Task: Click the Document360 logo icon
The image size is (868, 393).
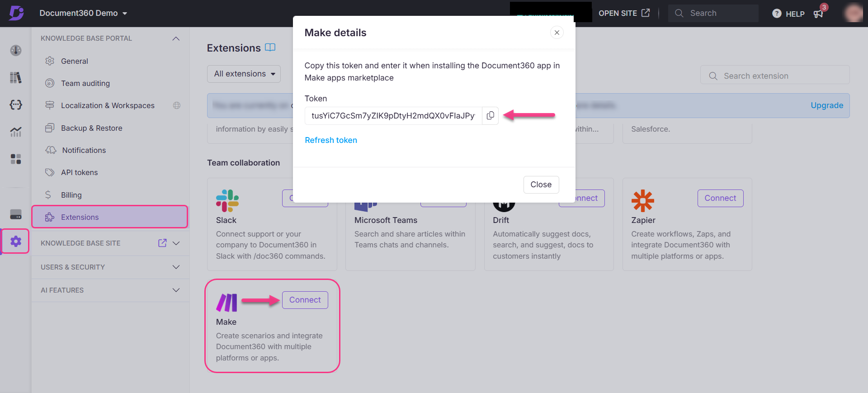Action: click(16, 13)
